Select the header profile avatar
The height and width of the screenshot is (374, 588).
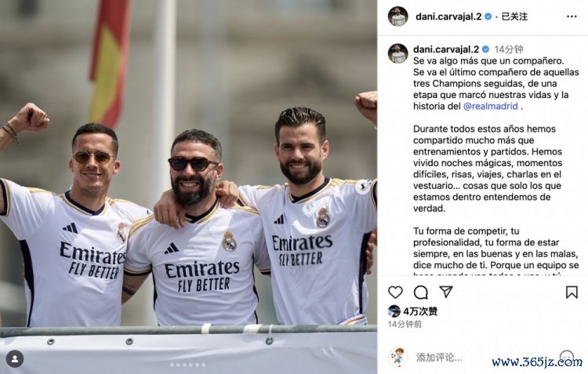click(397, 16)
